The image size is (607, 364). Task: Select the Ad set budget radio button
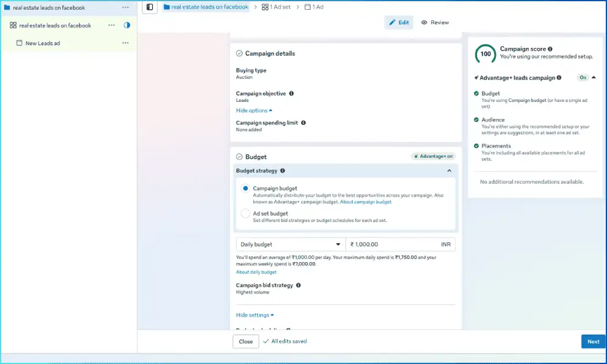click(245, 214)
